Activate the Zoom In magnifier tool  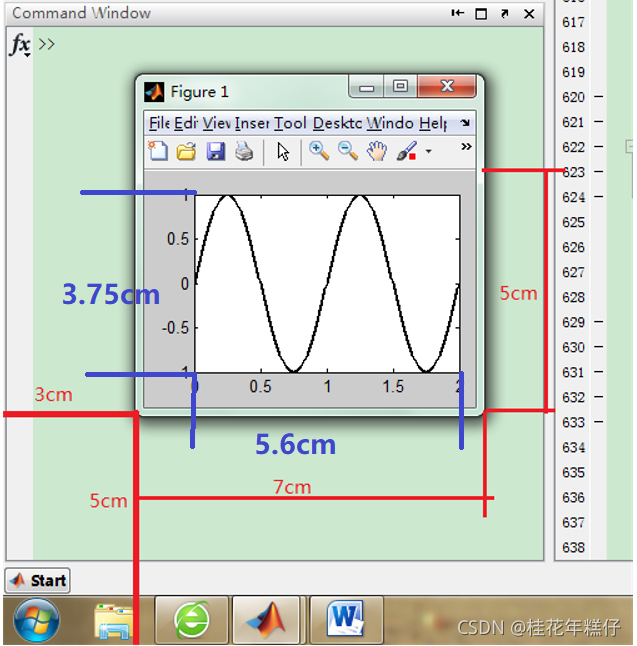click(x=319, y=151)
